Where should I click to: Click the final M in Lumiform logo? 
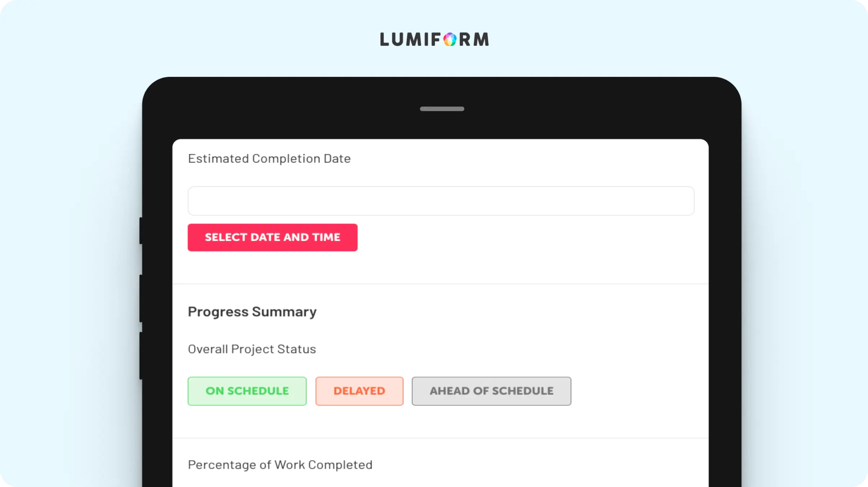coord(481,39)
